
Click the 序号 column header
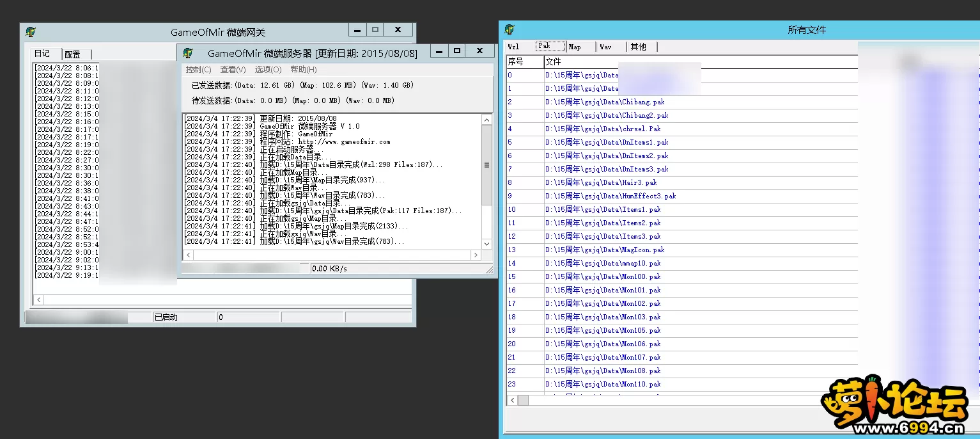pos(525,61)
